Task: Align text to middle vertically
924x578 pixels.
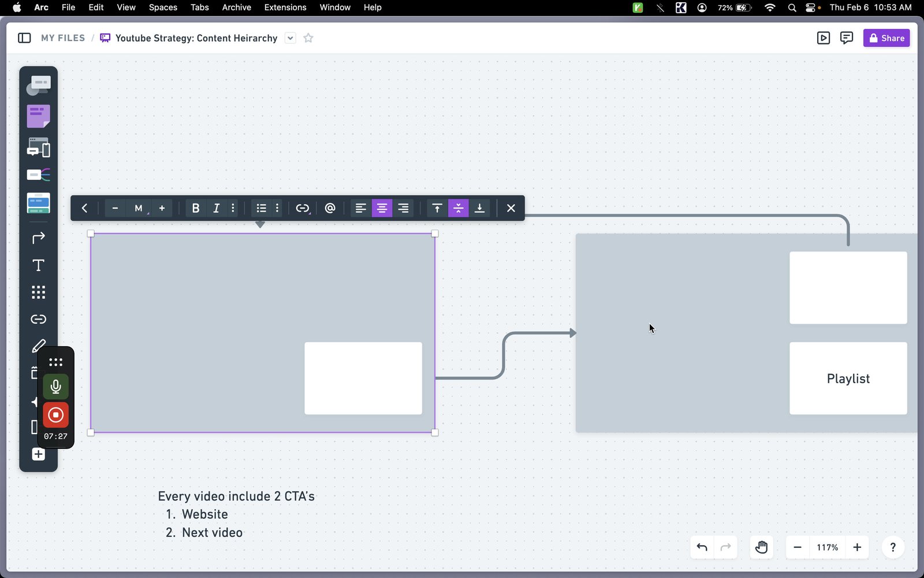Action: (459, 208)
